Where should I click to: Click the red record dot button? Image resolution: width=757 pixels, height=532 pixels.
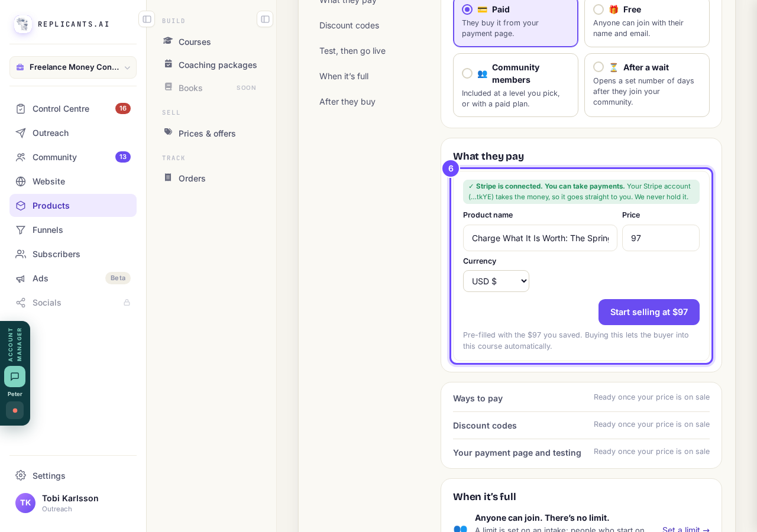(x=15, y=410)
